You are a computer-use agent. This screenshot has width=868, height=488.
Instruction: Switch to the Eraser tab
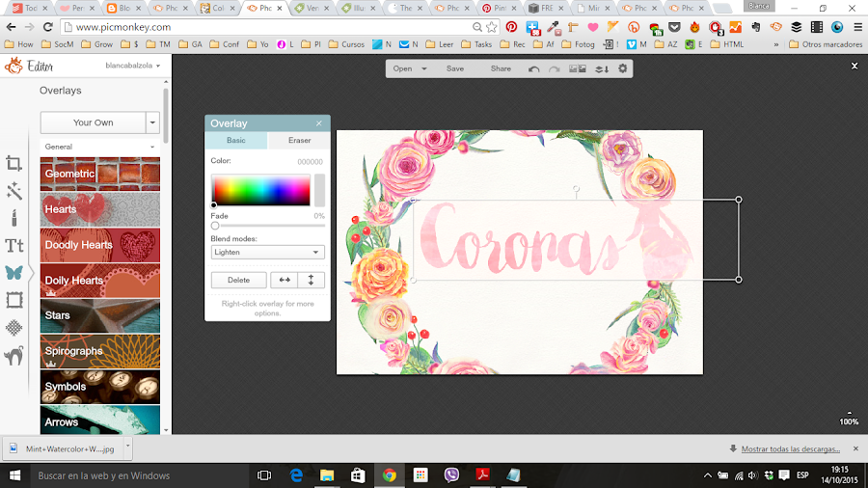(300, 141)
